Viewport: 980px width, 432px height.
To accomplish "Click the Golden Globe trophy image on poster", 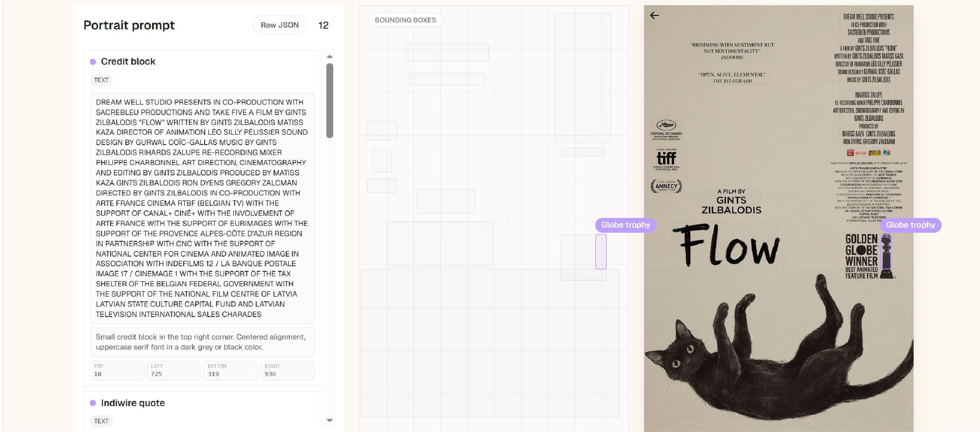I will (x=886, y=257).
